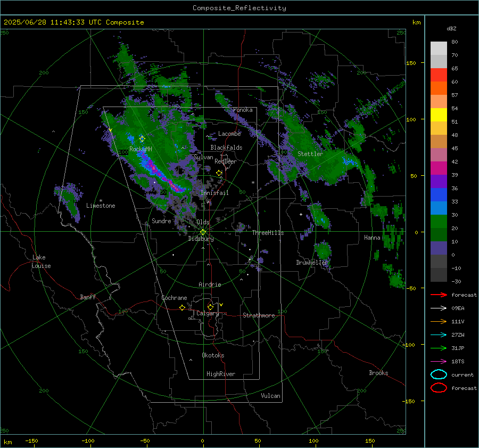The image size is (479, 448).
Task: Select the dark blue 36 dBZ swatch
Action: (x=439, y=194)
